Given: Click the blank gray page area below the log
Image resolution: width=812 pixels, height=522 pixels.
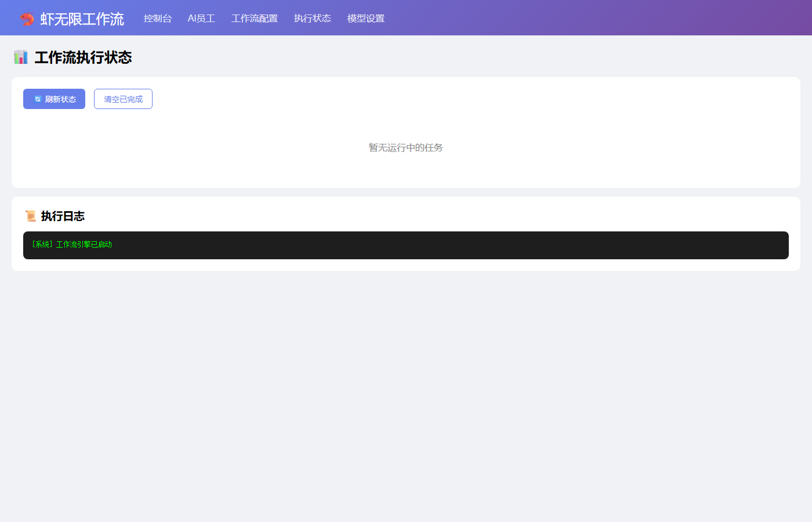Looking at the screenshot, I should click(x=406, y=394).
